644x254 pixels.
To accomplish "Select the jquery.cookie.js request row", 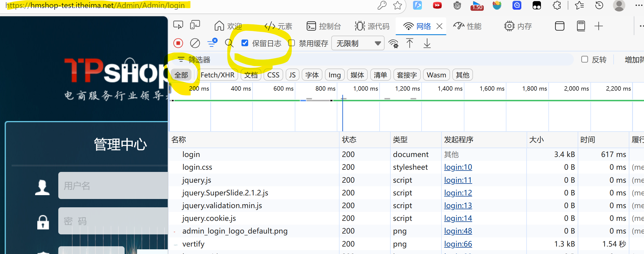I will pos(406,218).
